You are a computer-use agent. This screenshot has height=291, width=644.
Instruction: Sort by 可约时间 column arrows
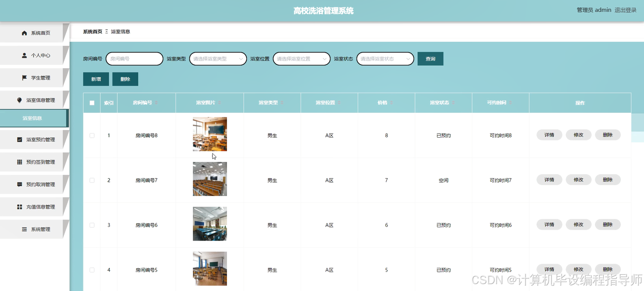tap(511, 103)
